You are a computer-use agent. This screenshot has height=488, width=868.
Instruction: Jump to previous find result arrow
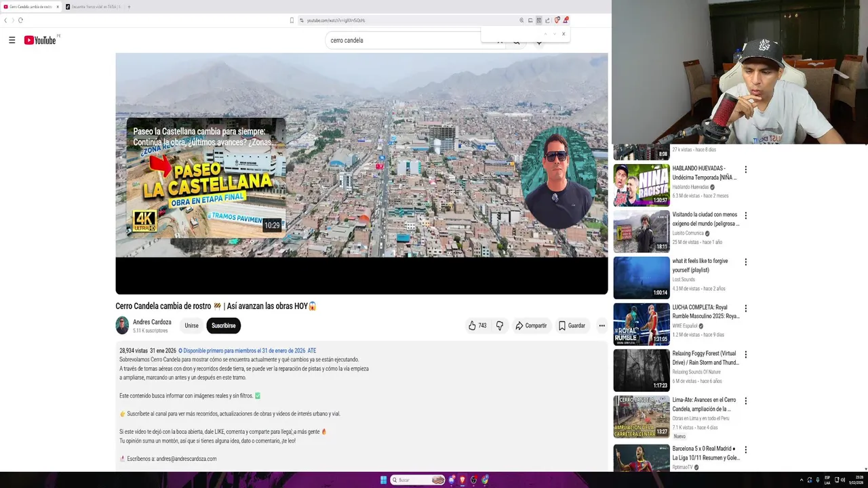coord(546,34)
